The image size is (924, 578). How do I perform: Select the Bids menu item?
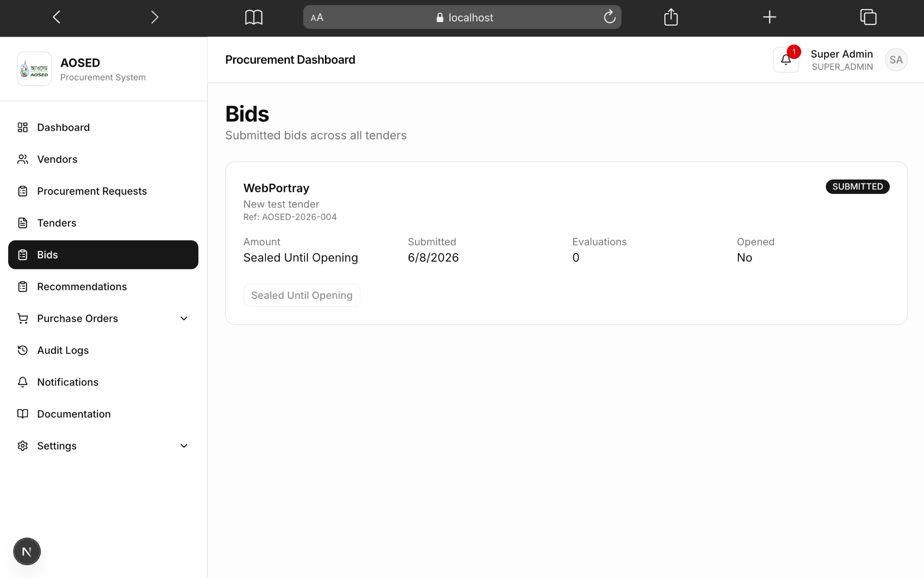103,255
